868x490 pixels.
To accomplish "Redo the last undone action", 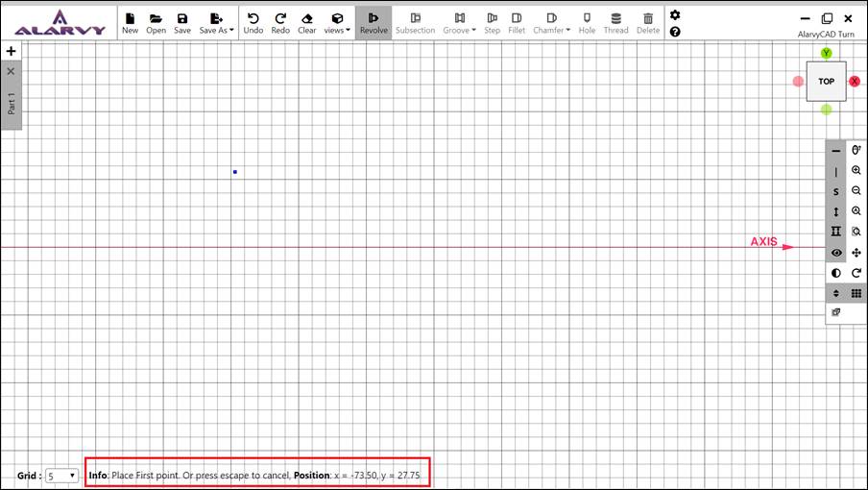I will pos(280,23).
